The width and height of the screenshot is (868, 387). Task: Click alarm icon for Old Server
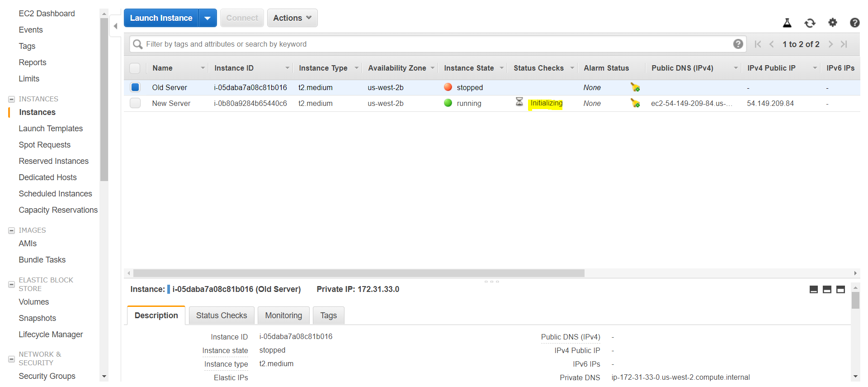click(635, 87)
